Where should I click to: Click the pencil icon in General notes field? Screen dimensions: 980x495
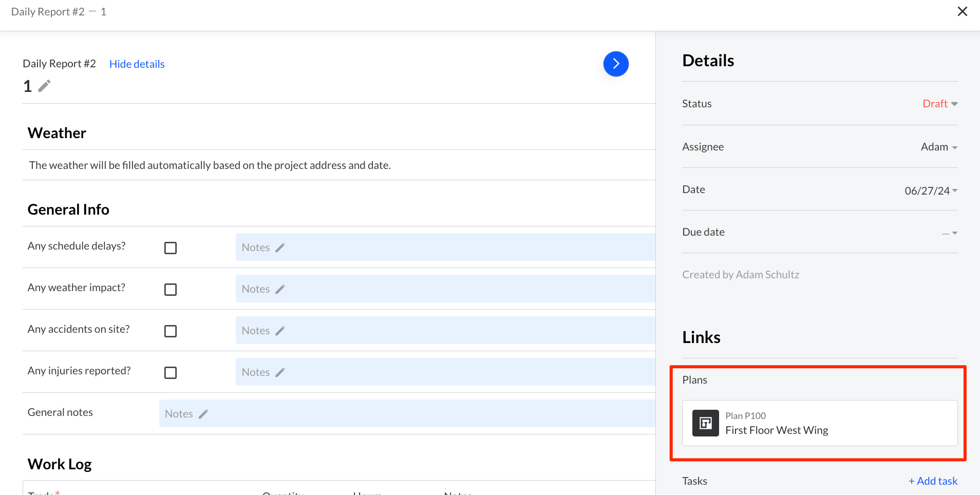tap(204, 413)
